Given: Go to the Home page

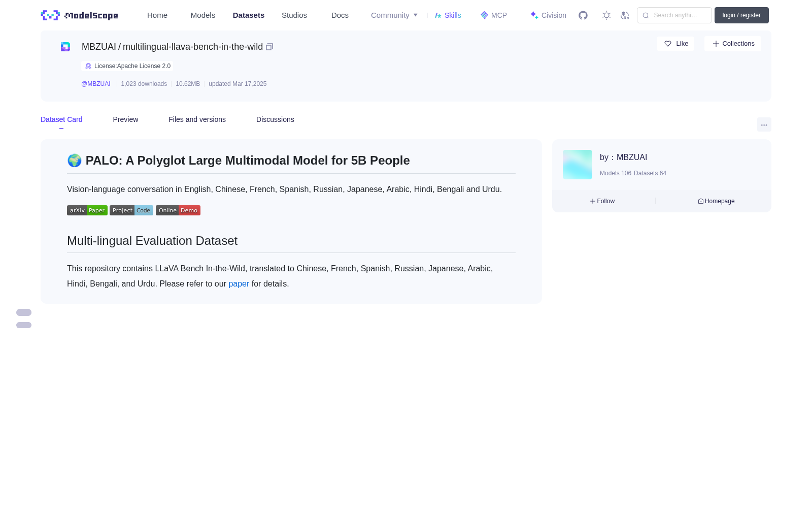Looking at the screenshot, I should tap(157, 15).
